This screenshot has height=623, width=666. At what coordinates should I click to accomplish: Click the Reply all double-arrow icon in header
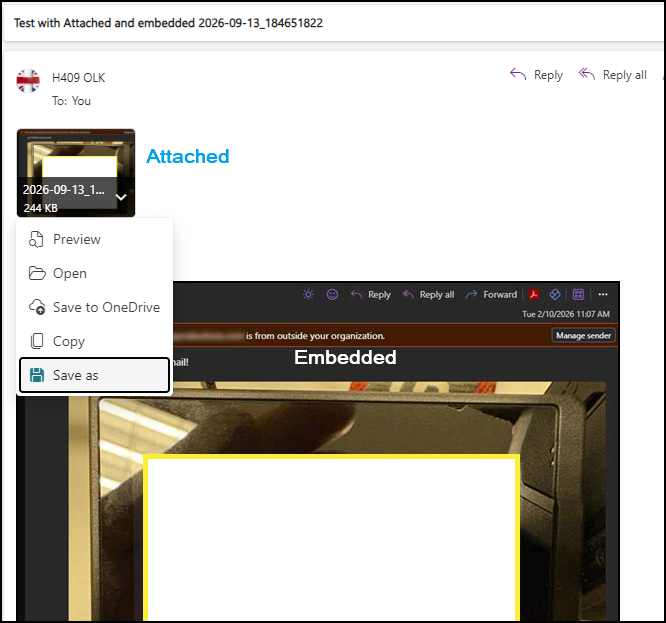[x=587, y=74]
